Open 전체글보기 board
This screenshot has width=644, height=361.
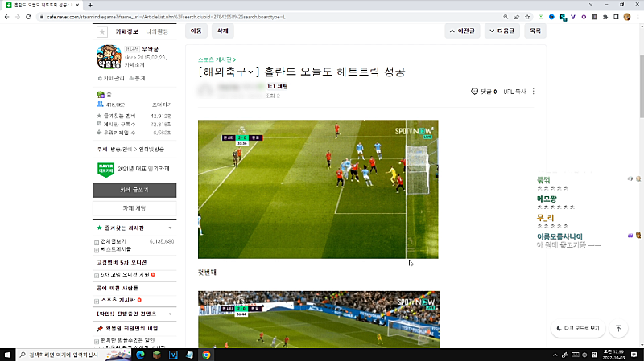[114, 241]
